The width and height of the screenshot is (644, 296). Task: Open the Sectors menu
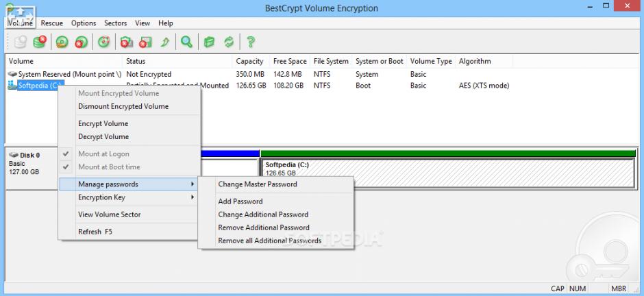coord(115,23)
